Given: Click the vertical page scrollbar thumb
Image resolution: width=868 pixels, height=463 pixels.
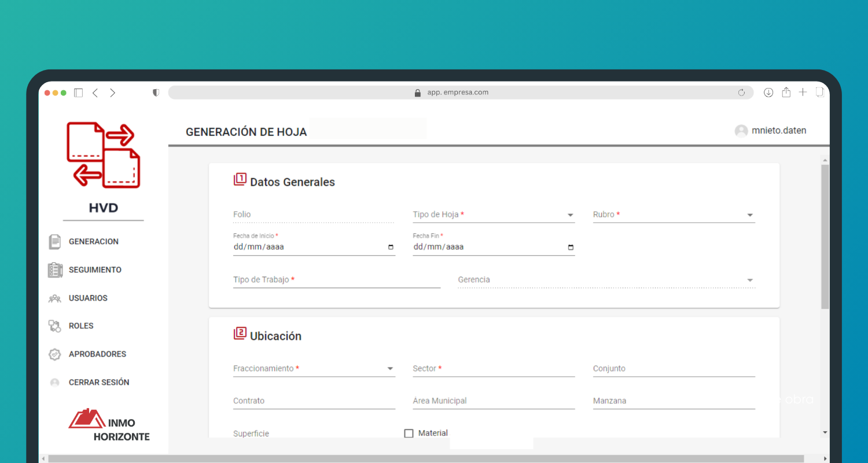Looking at the screenshot, I should [825, 237].
